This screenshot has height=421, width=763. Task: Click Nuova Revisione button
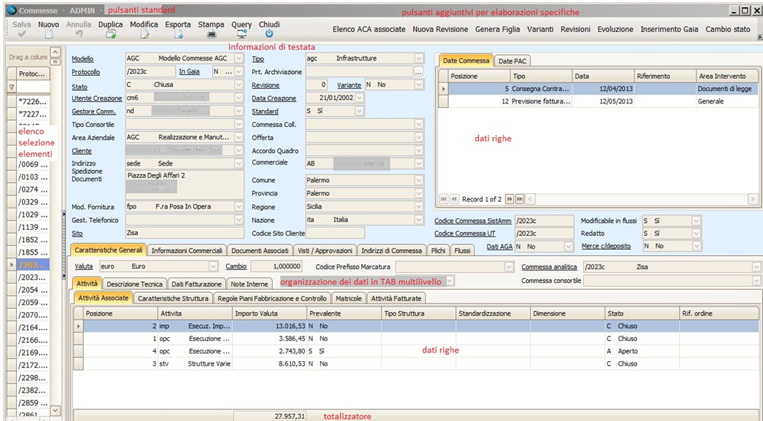(x=440, y=29)
